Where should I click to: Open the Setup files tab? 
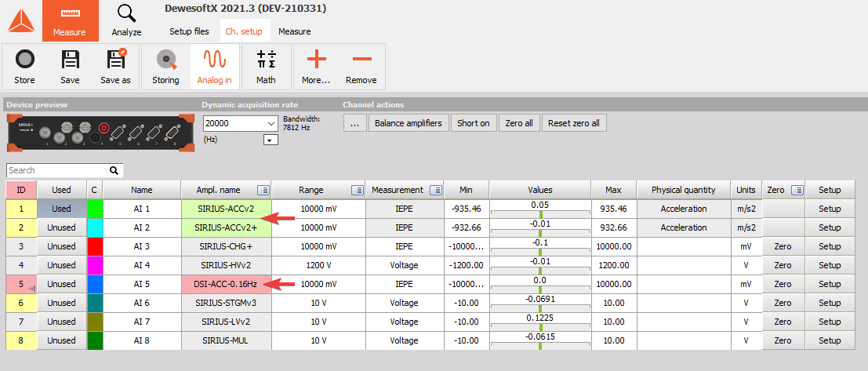coord(189,31)
